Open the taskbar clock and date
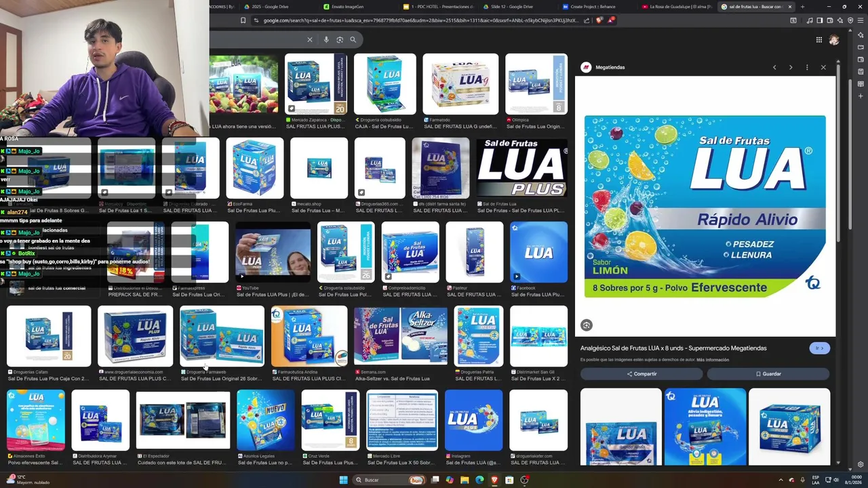This screenshot has width=868, height=488. [852, 480]
